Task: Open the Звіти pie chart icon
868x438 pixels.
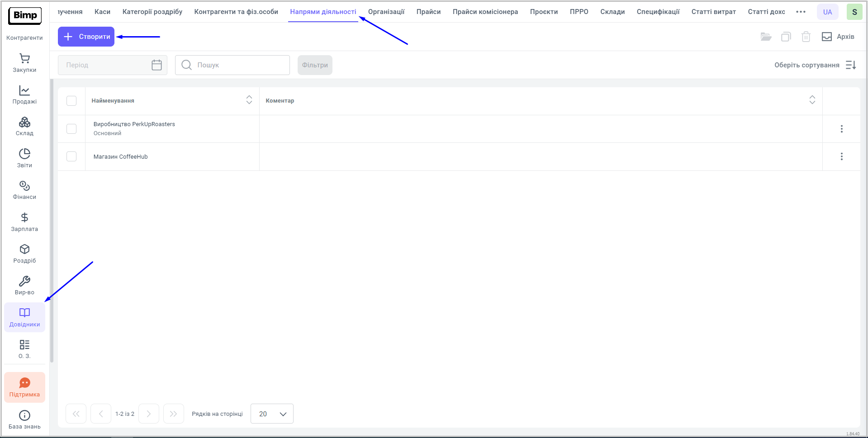Action: 24,154
